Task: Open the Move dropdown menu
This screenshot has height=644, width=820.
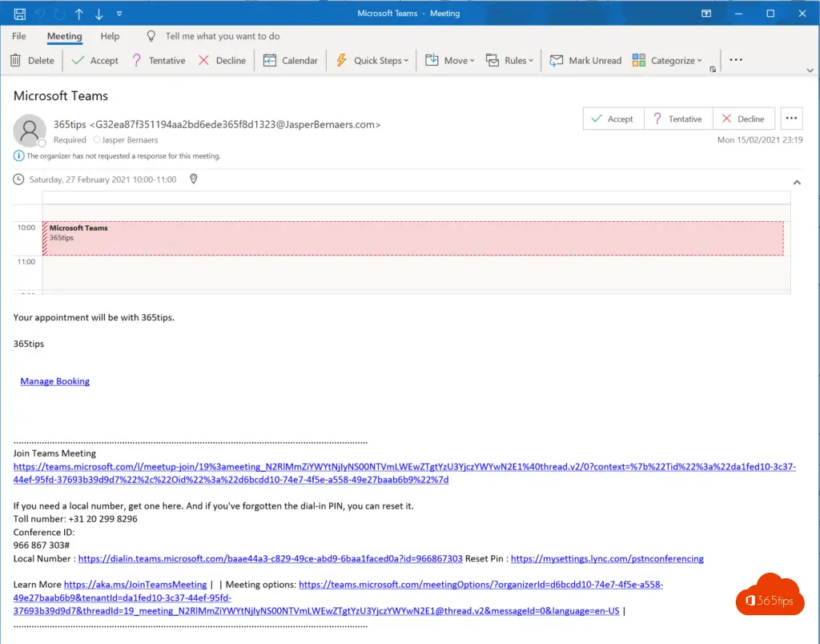Action: pyautogui.click(x=450, y=60)
